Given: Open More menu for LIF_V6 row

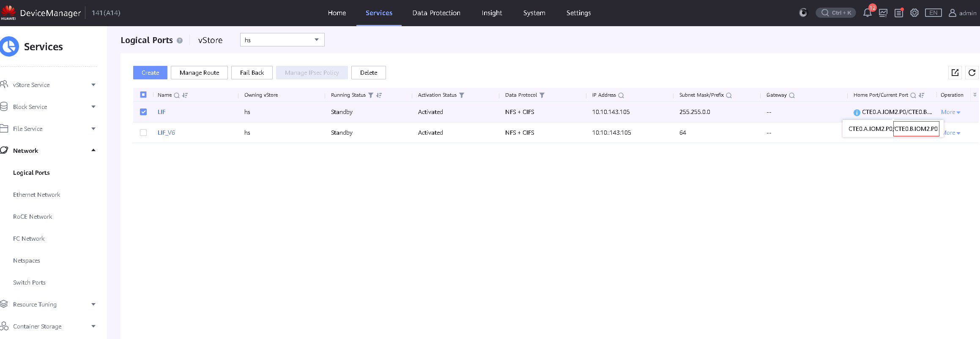Looking at the screenshot, I should [953, 133].
